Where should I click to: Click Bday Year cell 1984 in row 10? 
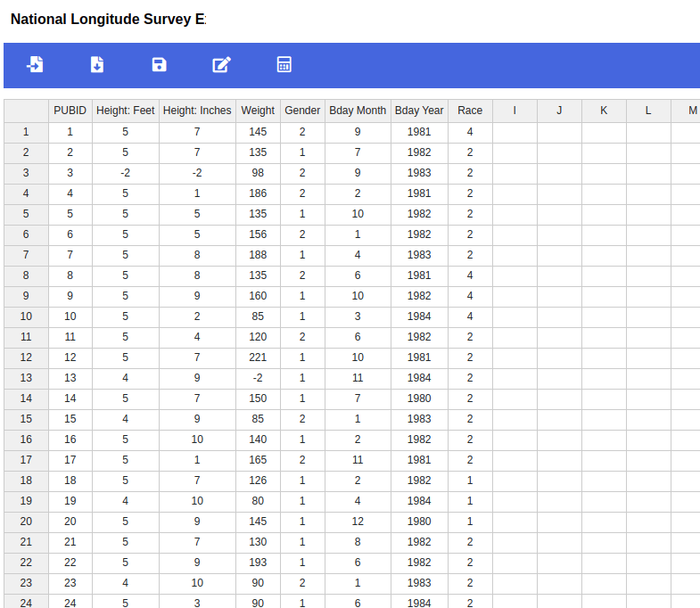click(x=419, y=317)
